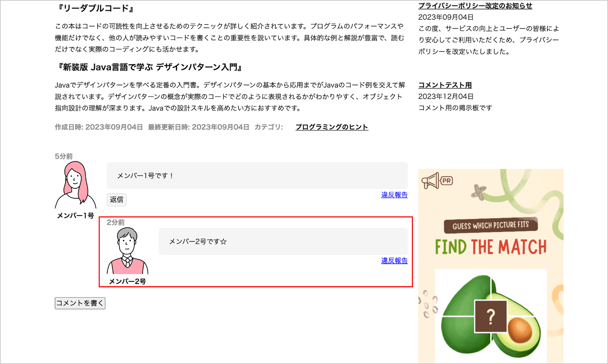Click the 『リーダブルコード』 book heading
The height and width of the screenshot is (364, 608).
click(95, 8)
